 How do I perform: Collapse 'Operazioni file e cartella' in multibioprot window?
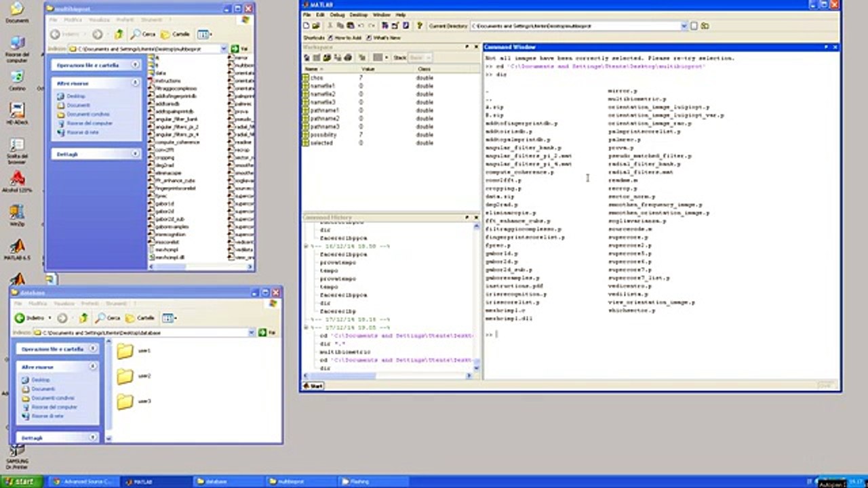(x=134, y=65)
